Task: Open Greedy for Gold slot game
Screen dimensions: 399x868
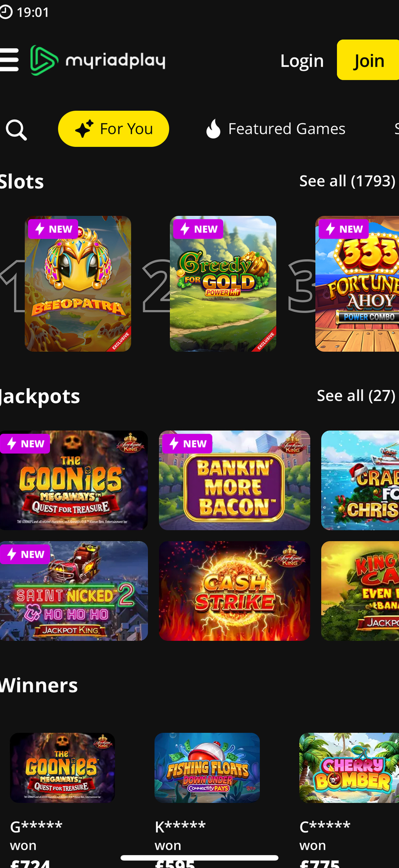Action: point(223,284)
